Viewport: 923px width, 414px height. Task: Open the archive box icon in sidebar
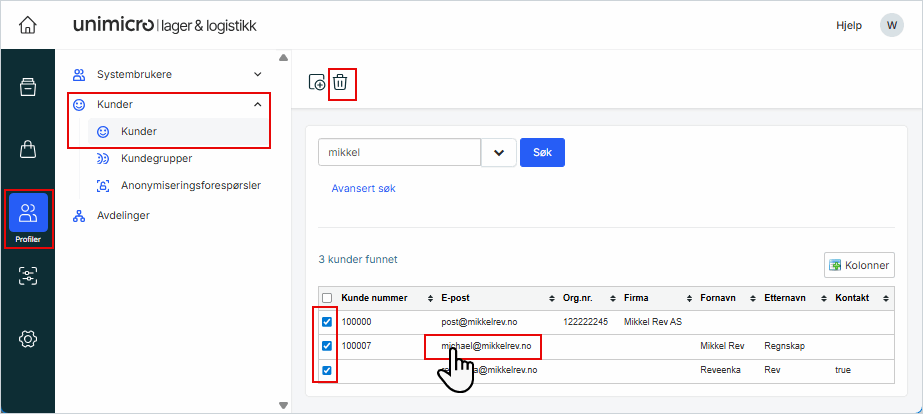(28, 87)
